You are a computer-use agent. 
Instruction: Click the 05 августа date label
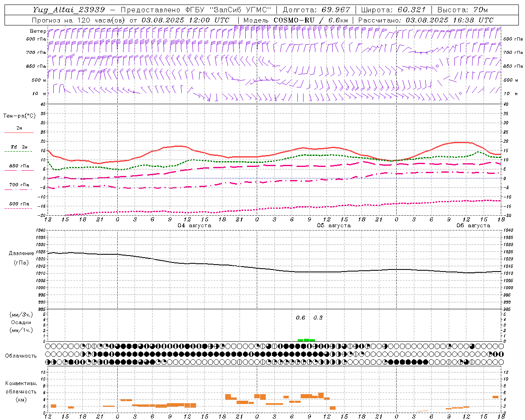coord(334,226)
